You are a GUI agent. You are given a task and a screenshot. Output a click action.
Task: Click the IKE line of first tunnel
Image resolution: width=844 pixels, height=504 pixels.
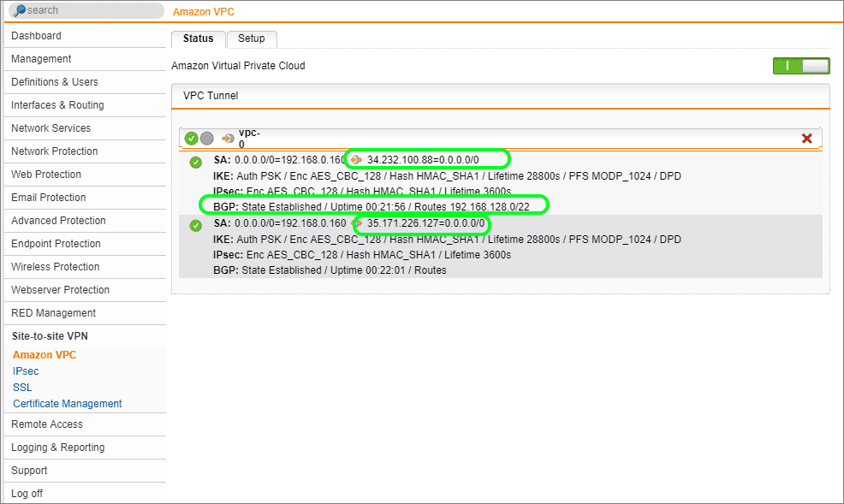pos(448,176)
